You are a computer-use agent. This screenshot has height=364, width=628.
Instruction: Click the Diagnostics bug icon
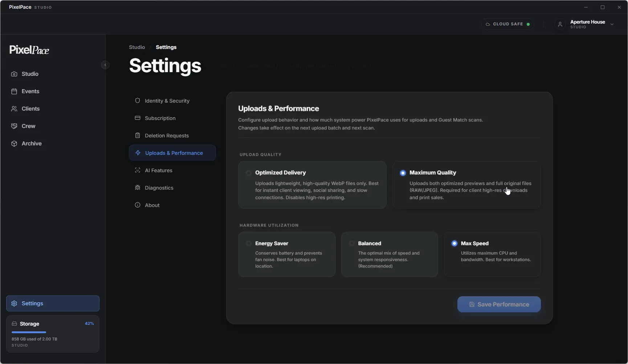click(138, 187)
